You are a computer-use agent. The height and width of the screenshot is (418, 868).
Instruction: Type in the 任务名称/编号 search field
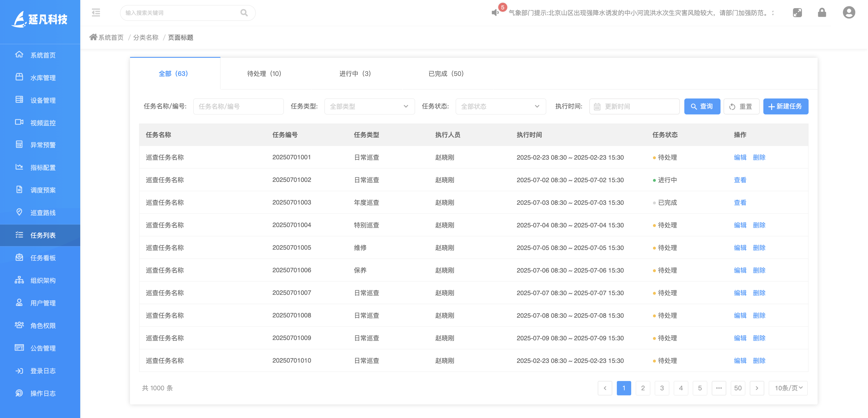point(238,106)
